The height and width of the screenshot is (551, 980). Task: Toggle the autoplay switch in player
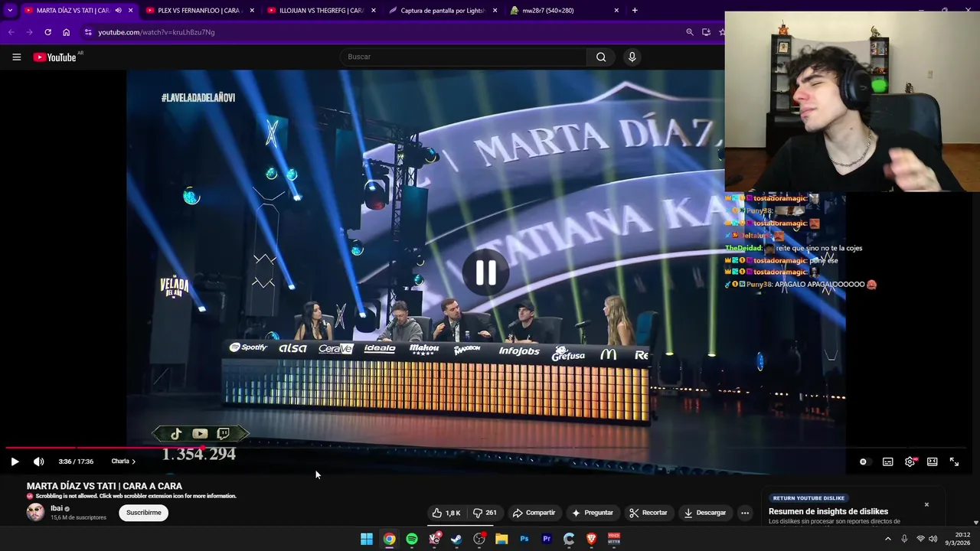(863, 461)
